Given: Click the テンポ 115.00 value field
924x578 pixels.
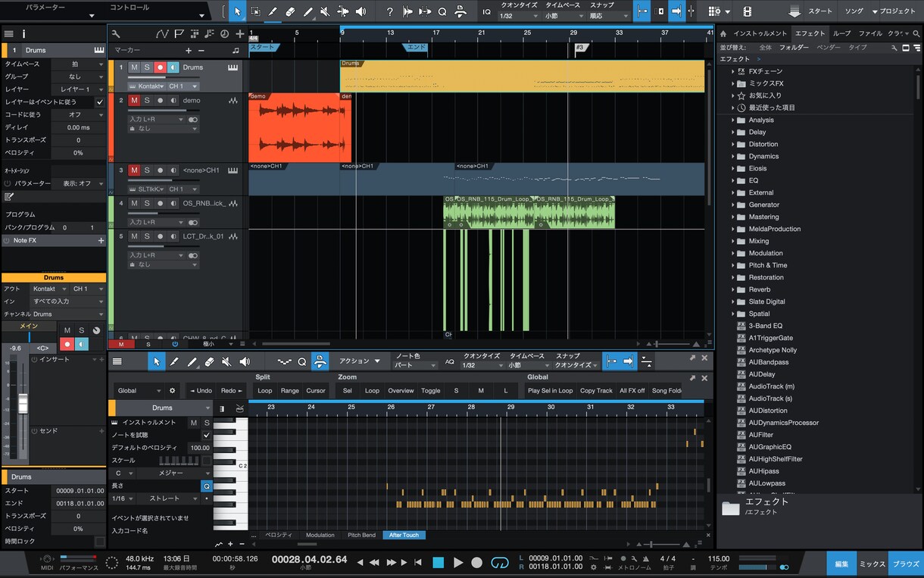Looking at the screenshot, I should click(718, 559).
